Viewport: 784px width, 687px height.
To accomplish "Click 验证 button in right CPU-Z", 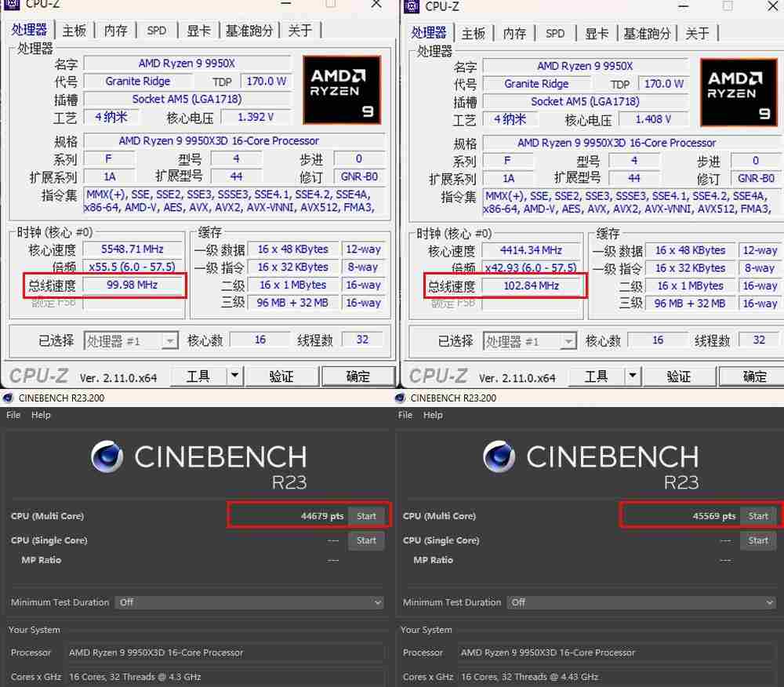I will click(x=679, y=376).
